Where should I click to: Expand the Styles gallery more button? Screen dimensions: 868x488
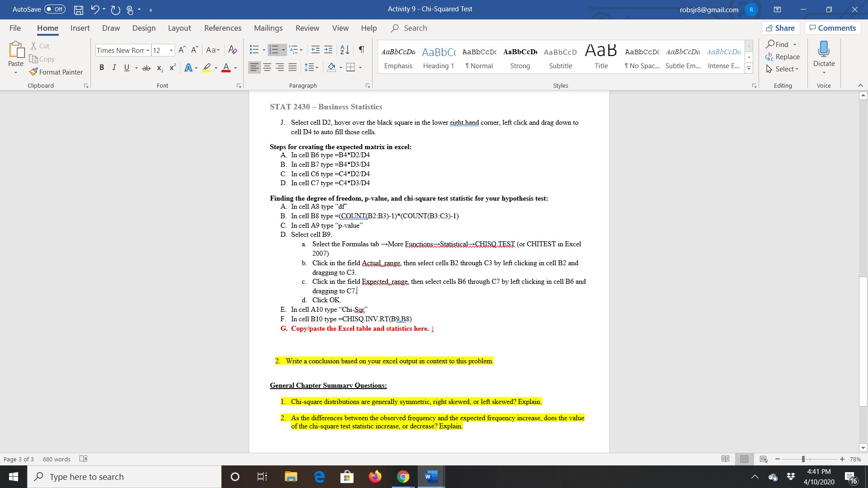click(749, 69)
